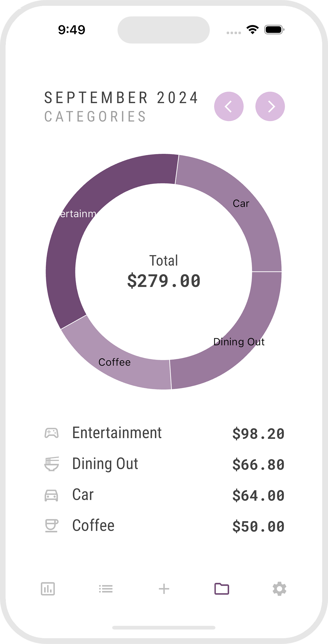
Task: Tap the Dining Out bowl icon
Action: pos(51,464)
